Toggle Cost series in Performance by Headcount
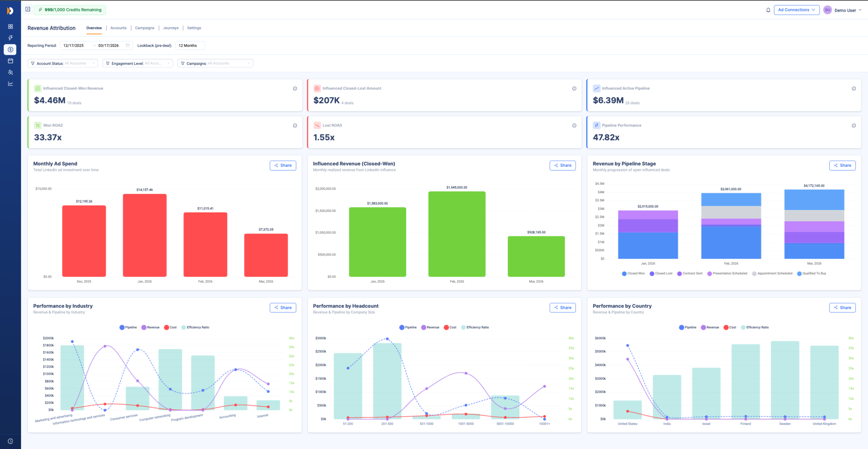868x449 pixels. pos(450,327)
